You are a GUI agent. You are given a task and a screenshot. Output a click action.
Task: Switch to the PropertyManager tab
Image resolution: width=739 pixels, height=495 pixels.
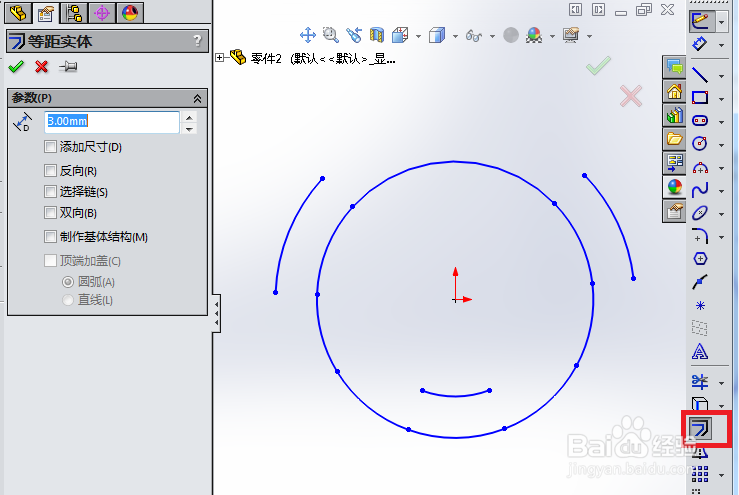point(46,13)
